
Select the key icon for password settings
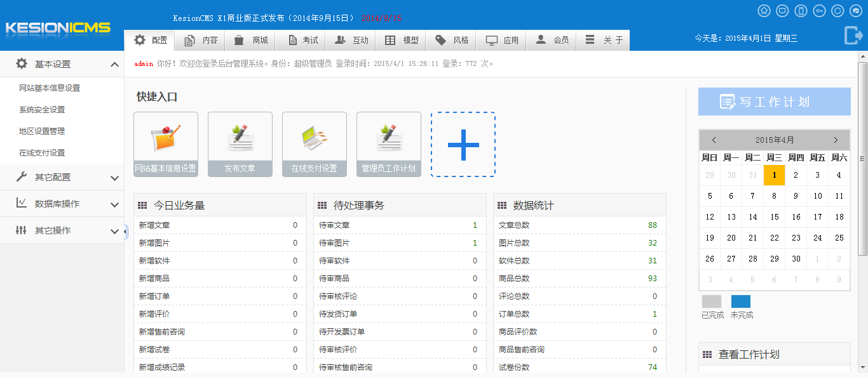click(x=819, y=10)
